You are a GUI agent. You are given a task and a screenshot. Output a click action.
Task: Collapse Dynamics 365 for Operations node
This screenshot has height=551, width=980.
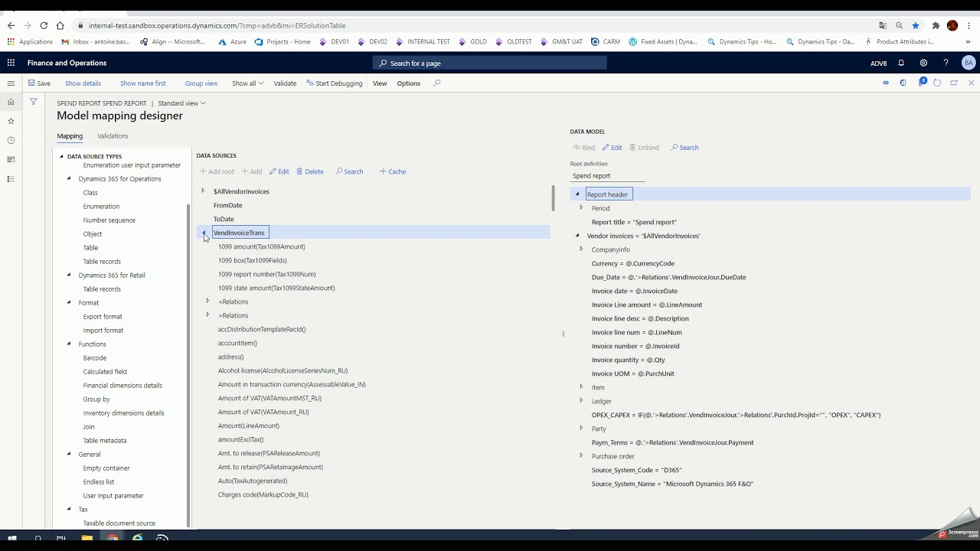[x=69, y=178]
